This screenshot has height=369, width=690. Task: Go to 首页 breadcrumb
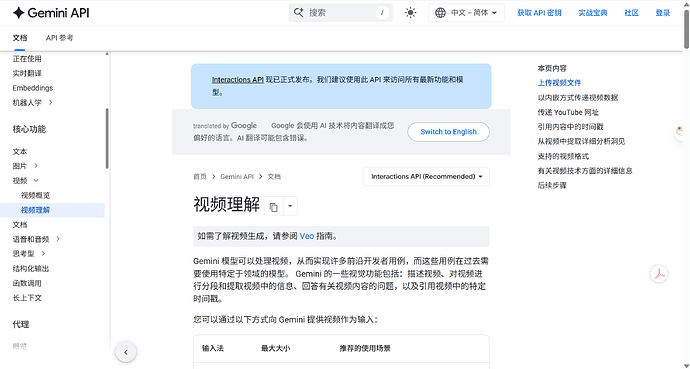pyautogui.click(x=200, y=176)
